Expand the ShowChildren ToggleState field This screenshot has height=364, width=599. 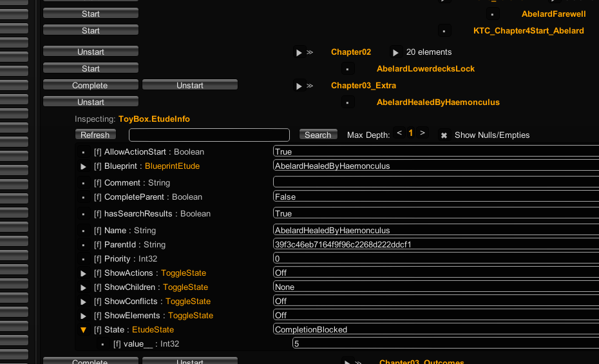(83, 287)
